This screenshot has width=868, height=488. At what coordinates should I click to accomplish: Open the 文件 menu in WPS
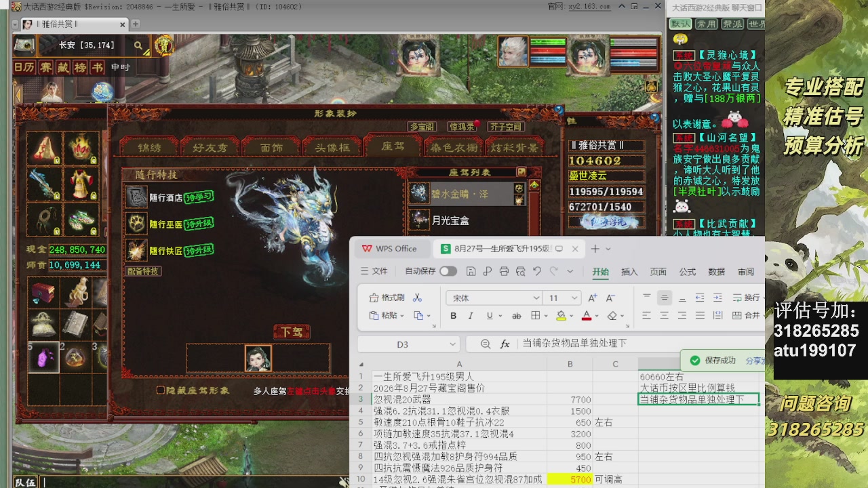pyautogui.click(x=374, y=271)
